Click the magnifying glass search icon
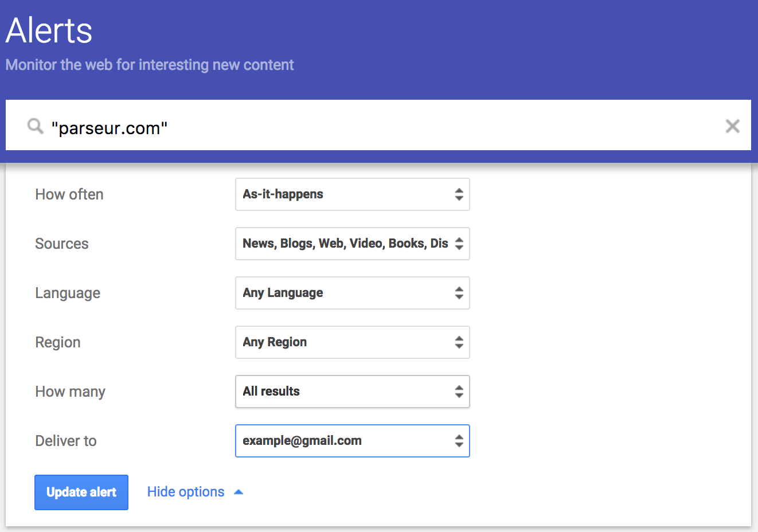The width and height of the screenshot is (758, 532). [34, 126]
